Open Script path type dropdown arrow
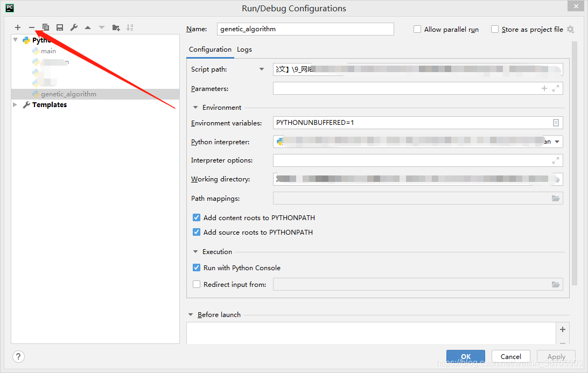 tap(262, 69)
